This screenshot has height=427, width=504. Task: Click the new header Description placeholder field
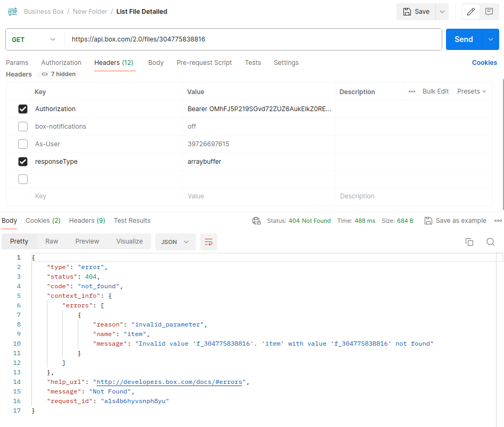(414, 197)
